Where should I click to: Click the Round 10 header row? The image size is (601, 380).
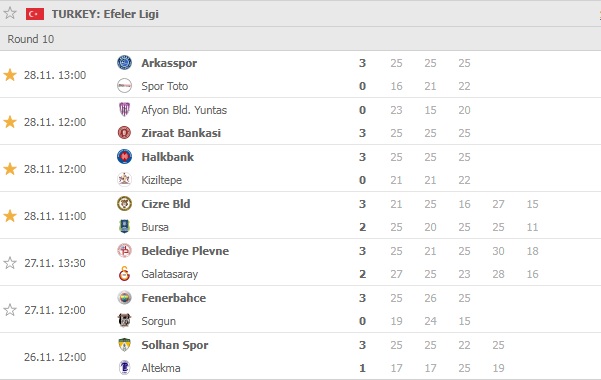300,39
